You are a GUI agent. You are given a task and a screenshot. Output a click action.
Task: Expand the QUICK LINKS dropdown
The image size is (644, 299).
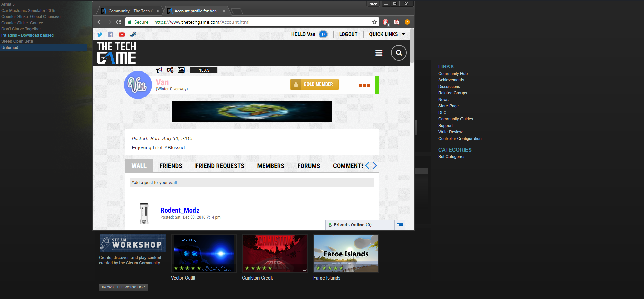(387, 34)
